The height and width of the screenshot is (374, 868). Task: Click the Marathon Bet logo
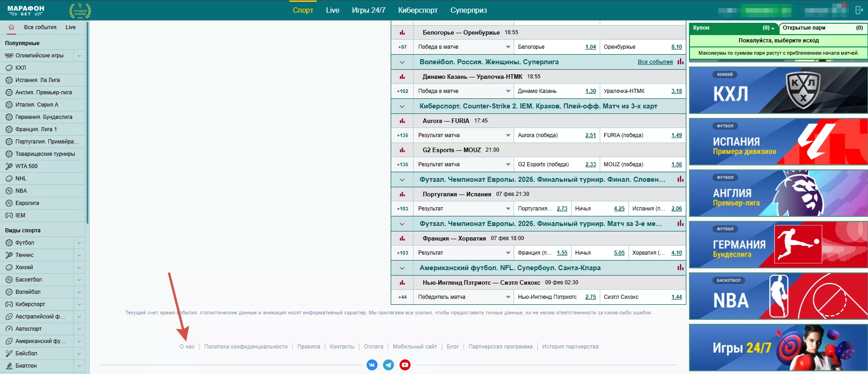point(26,10)
